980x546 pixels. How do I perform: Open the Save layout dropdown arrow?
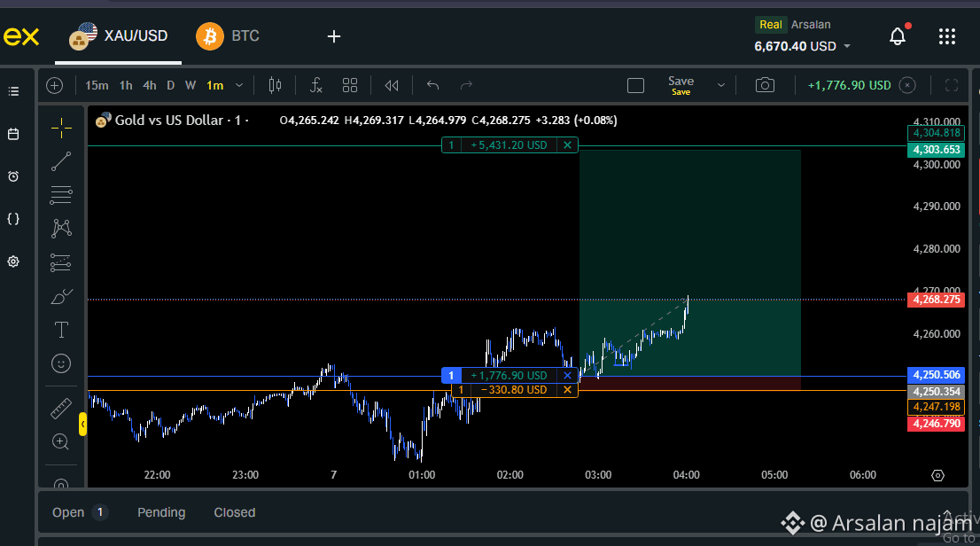click(720, 86)
